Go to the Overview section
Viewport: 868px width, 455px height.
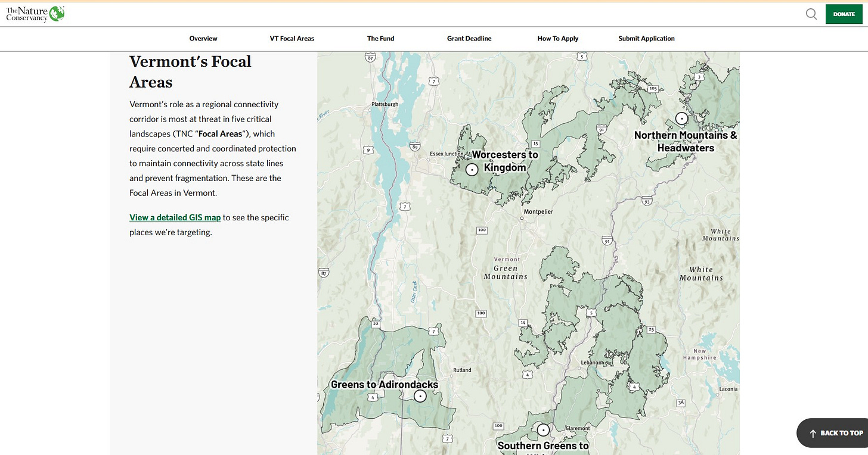pos(203,39)
